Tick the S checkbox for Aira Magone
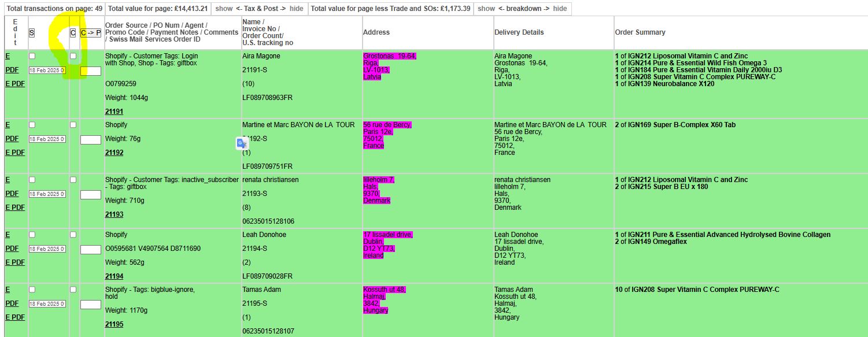 coord(32,56)
